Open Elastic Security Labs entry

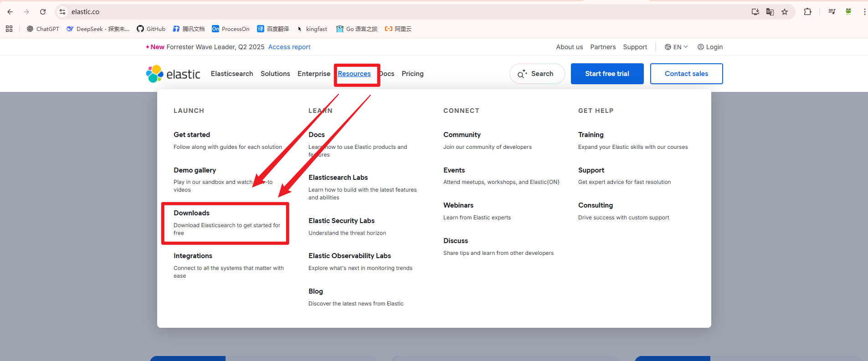pyautogui.click(x=341, y=221)
